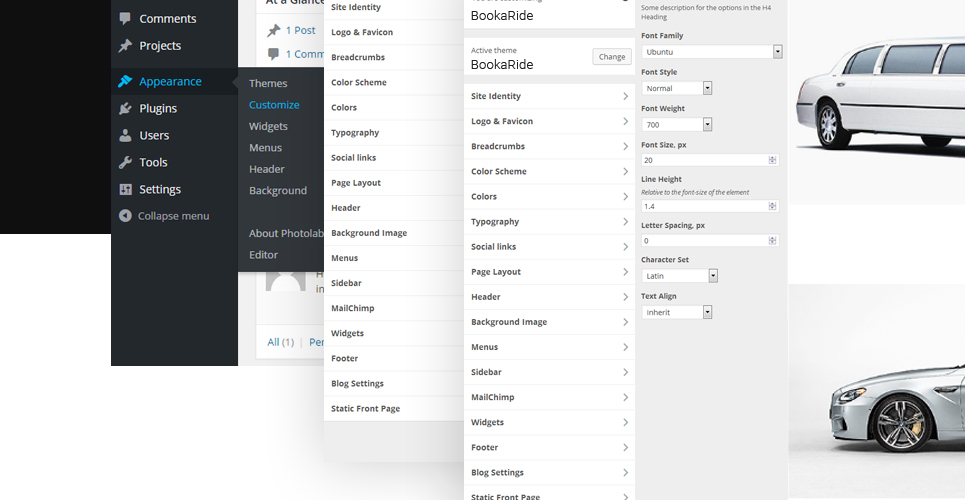This screenshot has height=500, width=965.
Task: Open the Font Family dropdown showing Ubuntu
Action: pos(712,52)
